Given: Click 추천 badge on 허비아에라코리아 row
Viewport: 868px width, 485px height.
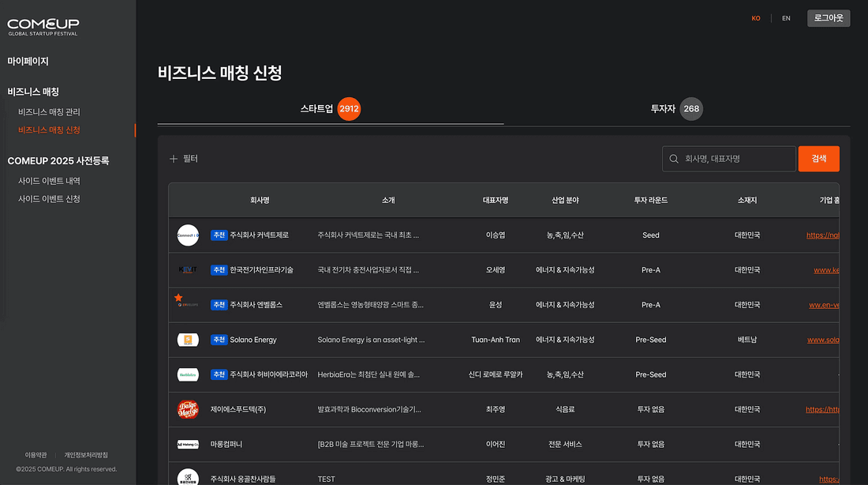Looking at the screenshot, I should point(219,374).
